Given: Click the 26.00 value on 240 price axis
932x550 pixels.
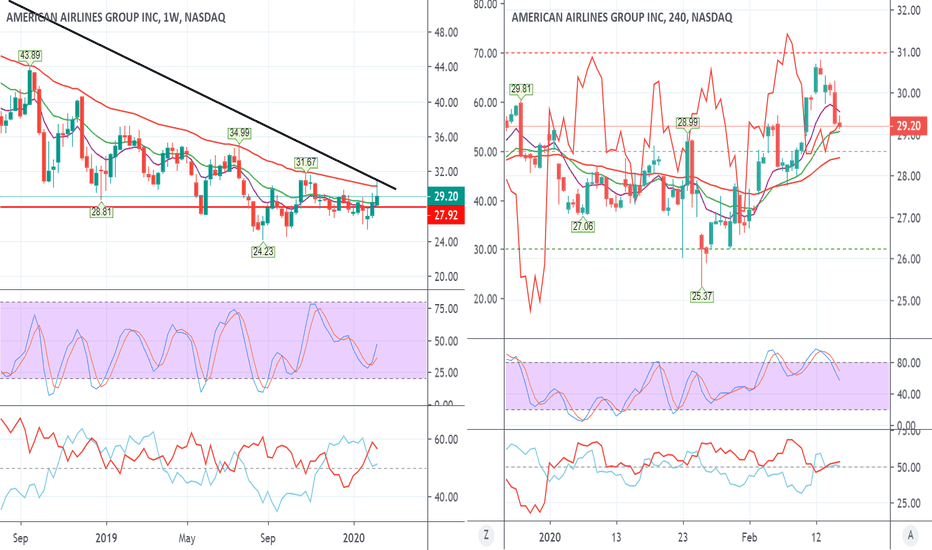Looking at the screenshot, I should pyautogui.click(x=908, y=259).
